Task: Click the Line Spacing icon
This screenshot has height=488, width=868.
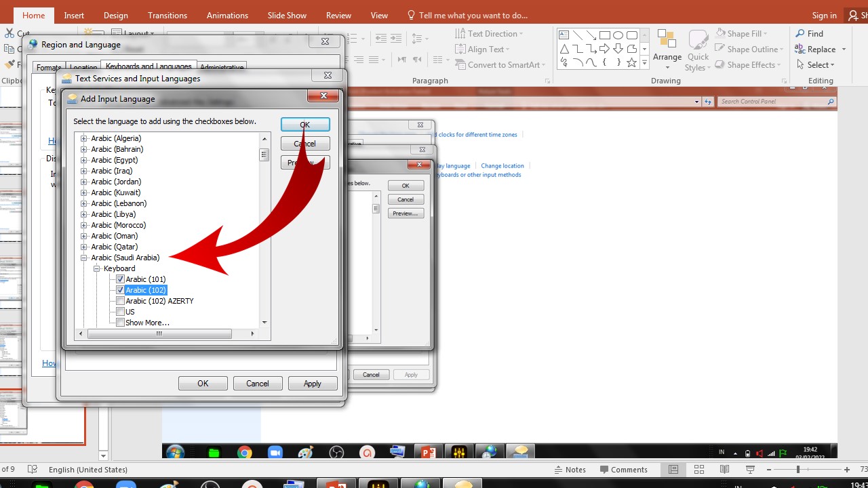Action: click(x=419, y=39)
